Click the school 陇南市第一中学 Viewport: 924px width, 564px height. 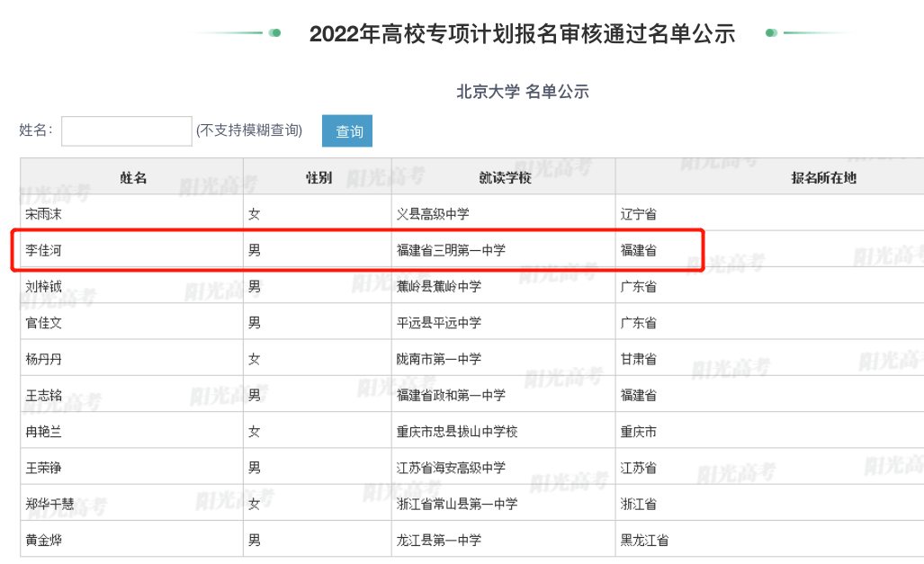point(439,360)
